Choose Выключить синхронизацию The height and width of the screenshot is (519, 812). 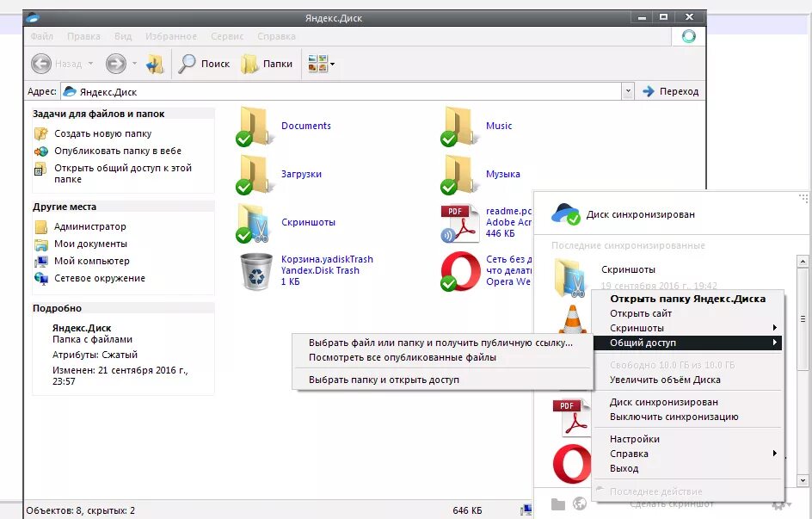pyautogui.click(x=687, y=417)
